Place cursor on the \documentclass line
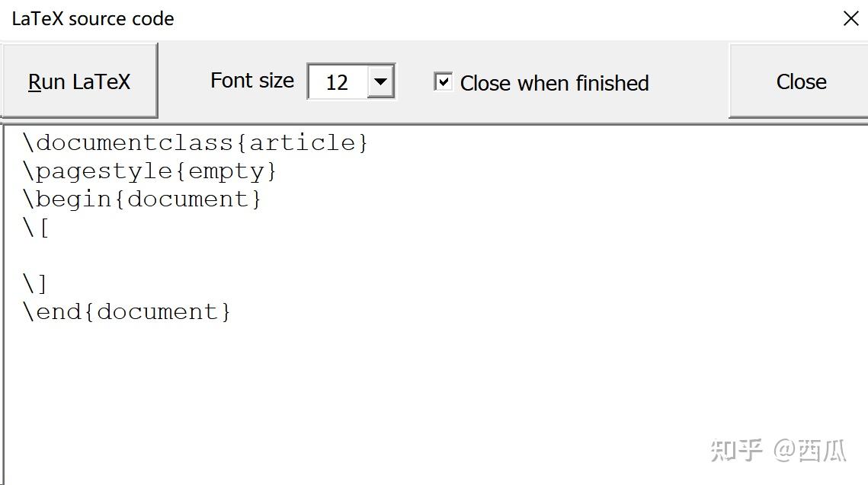 (195, 142)
